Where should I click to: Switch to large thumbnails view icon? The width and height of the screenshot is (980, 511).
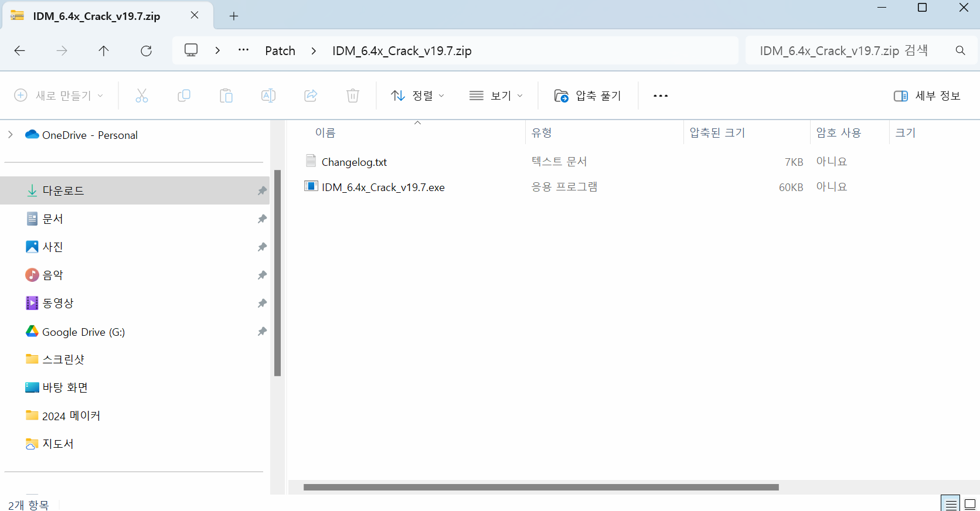point(970,503)
